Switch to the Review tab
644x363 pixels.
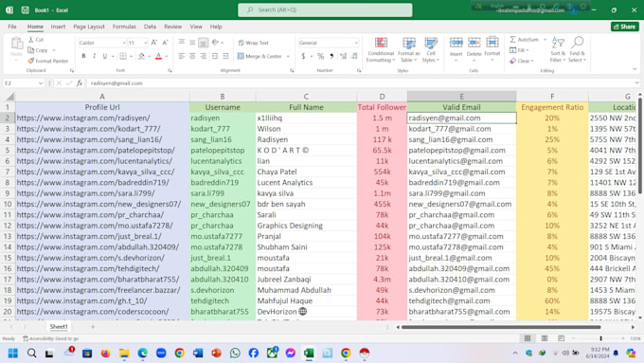[x=173, y=27]
